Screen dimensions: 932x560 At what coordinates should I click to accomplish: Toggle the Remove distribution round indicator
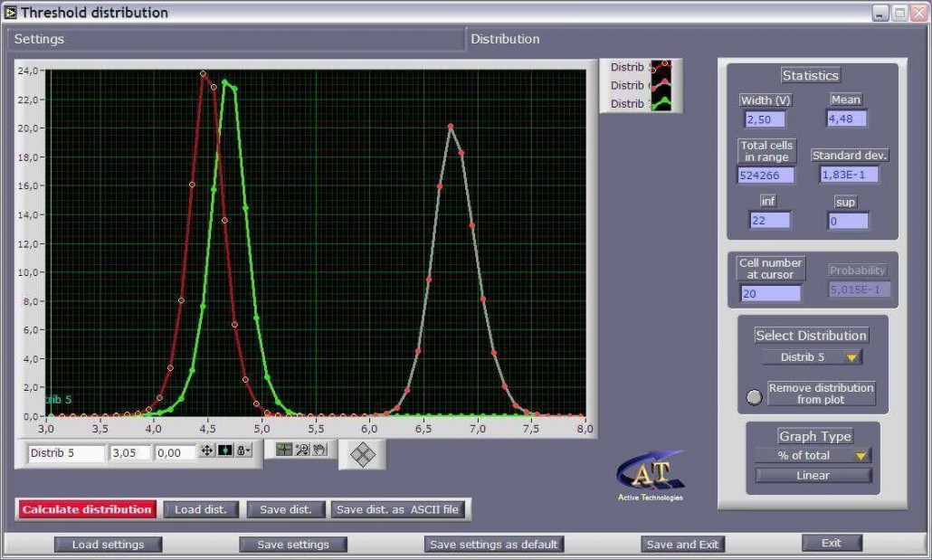(754, 396)
